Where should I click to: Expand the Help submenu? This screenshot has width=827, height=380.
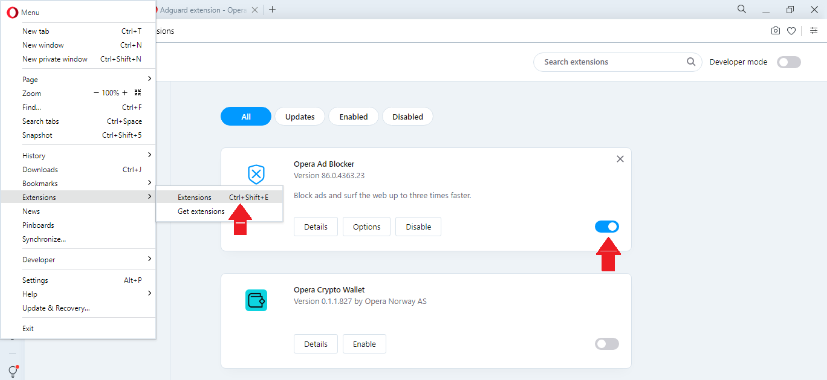click(x=149, y=293)
